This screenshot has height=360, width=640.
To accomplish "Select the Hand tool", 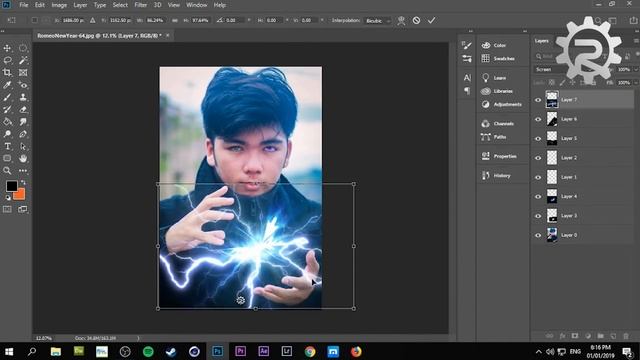I will [x=23, y=158].
